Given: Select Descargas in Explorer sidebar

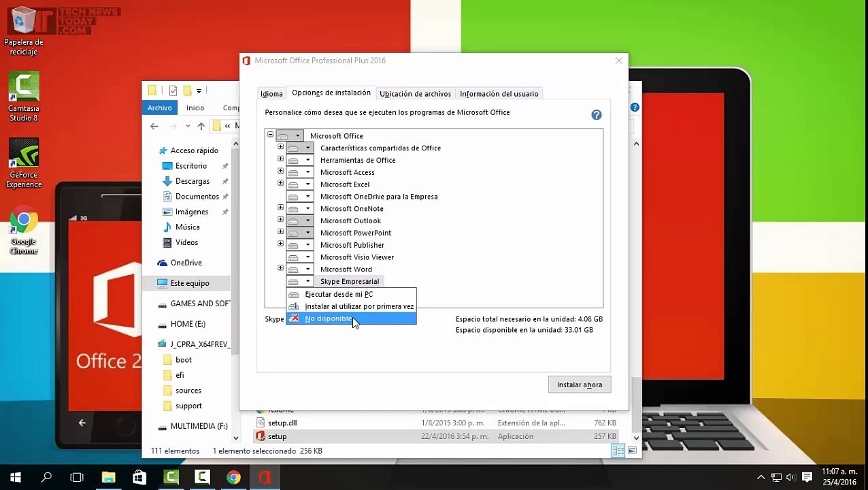Looking at the screenshot, I should [193, 181].
